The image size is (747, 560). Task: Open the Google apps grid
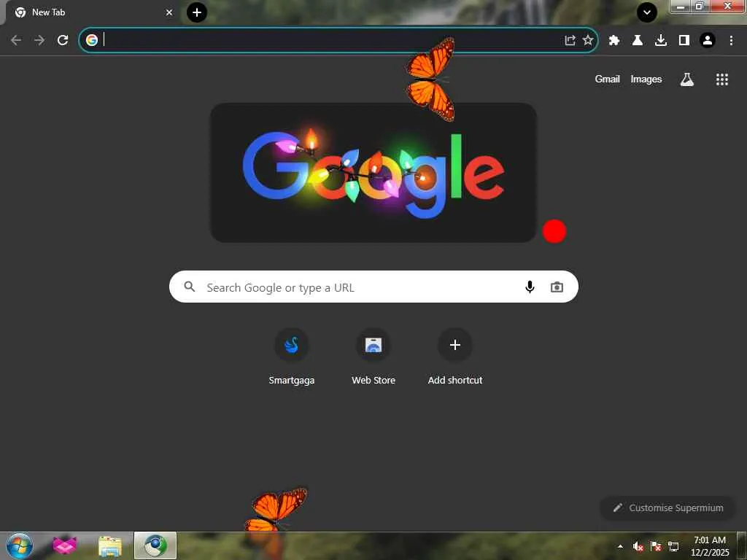coord(722,79)
